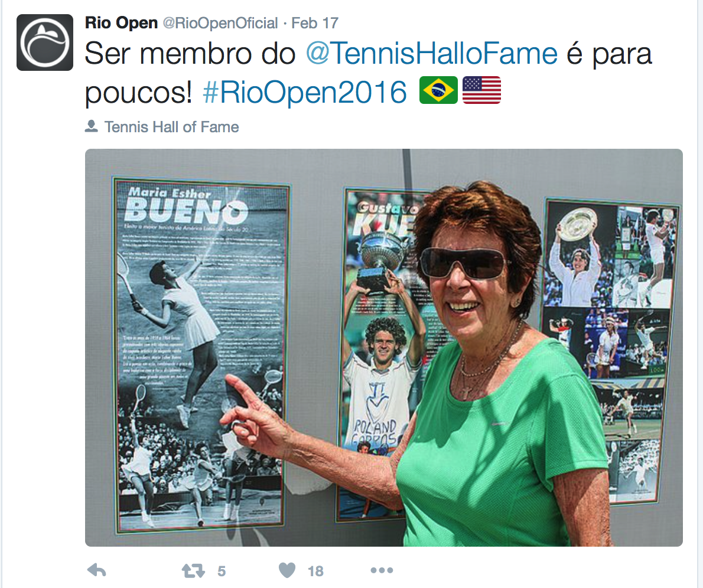Click the reply arrow icon

(96, 570)
